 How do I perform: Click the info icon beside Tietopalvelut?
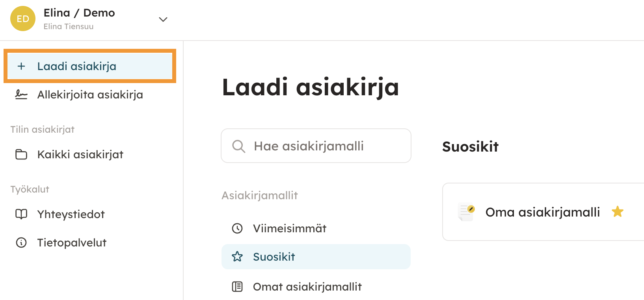(21, 243)
